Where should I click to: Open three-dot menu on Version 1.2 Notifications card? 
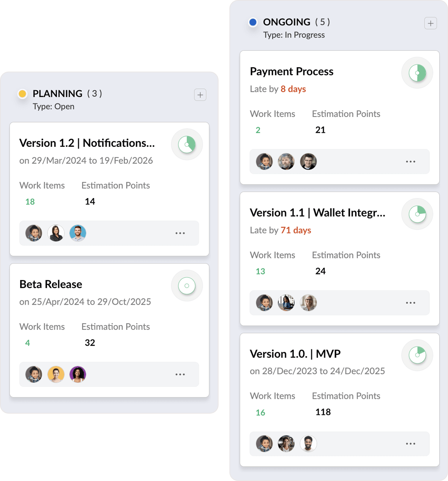click(180, 233)
